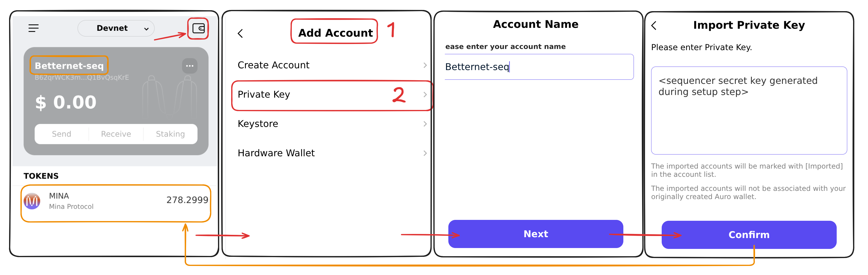
Task: Click the Betternet-seq account name label
Action: [x=69, y=66]
